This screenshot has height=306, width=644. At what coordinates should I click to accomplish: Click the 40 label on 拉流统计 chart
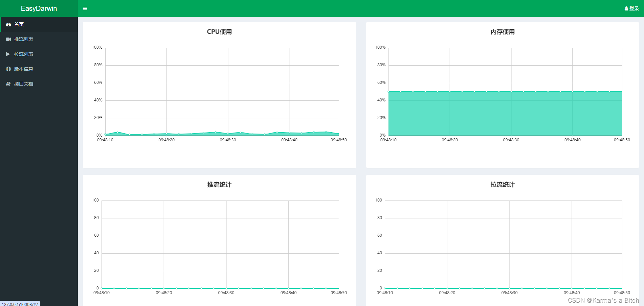point(380,253)
